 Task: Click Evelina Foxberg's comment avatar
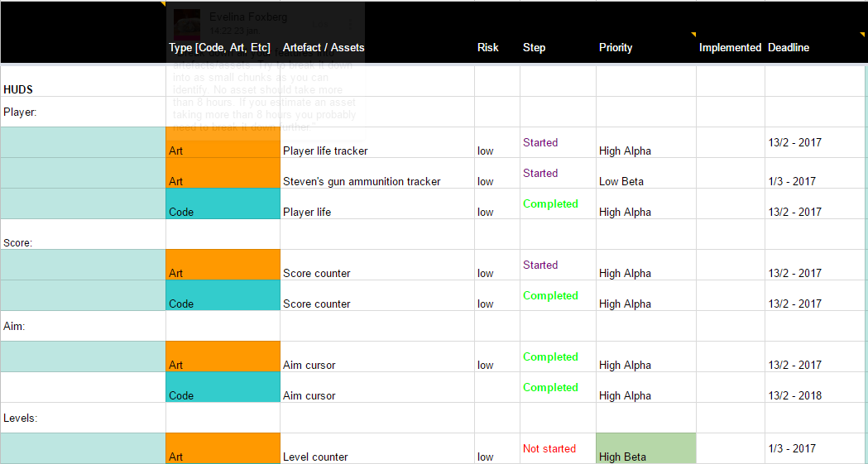(x=187, y=22)
